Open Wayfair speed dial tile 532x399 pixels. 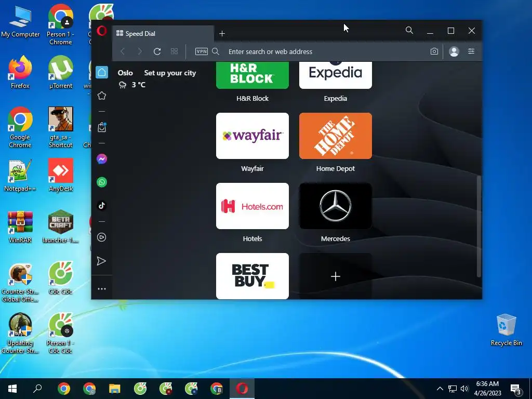pyautogui.click(x=252, y=136)
